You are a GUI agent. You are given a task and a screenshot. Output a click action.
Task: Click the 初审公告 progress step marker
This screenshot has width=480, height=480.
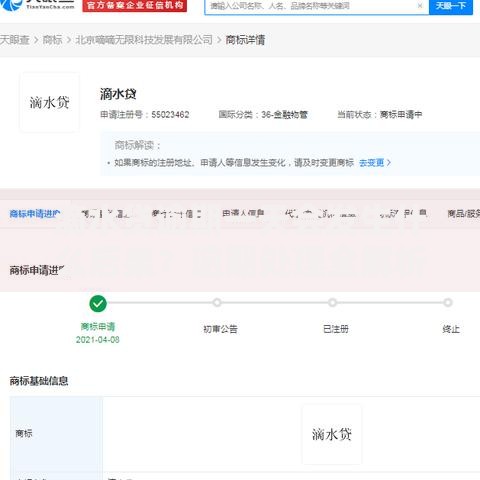coord(217,303)
